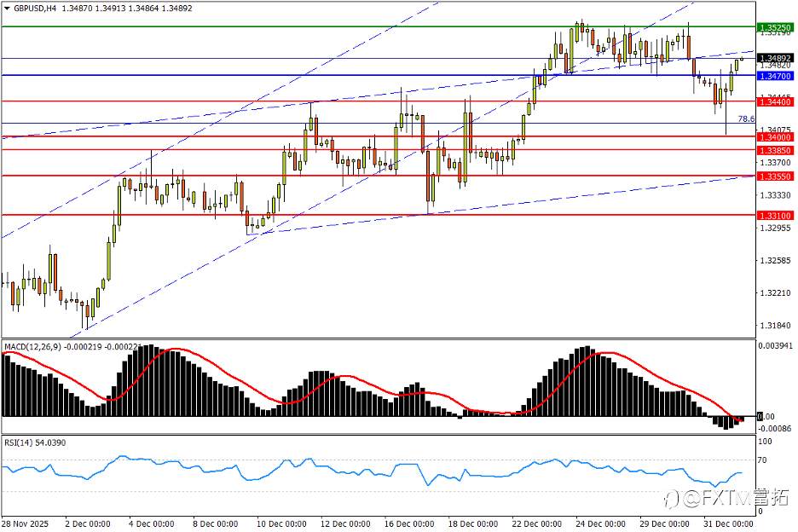Click the 1.31840 price axis value
The height and width of the screenshot is (532, 798).
[x=776, y=326]
